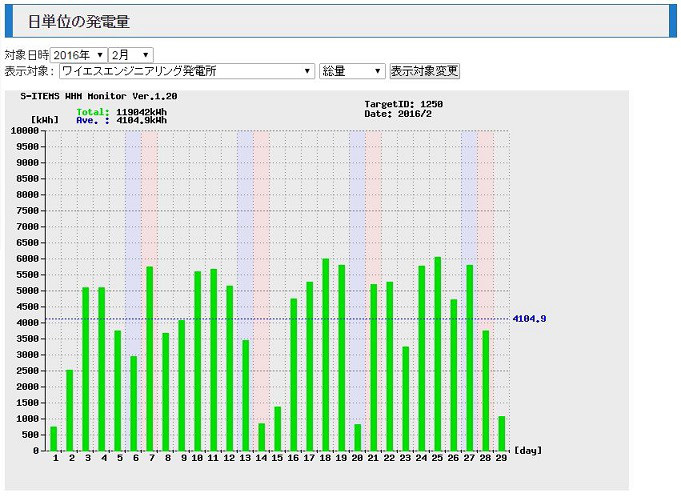Open the 2月 month dropdown
The image size is (681, 497).
pyautogui.click(x=130, y=55)
